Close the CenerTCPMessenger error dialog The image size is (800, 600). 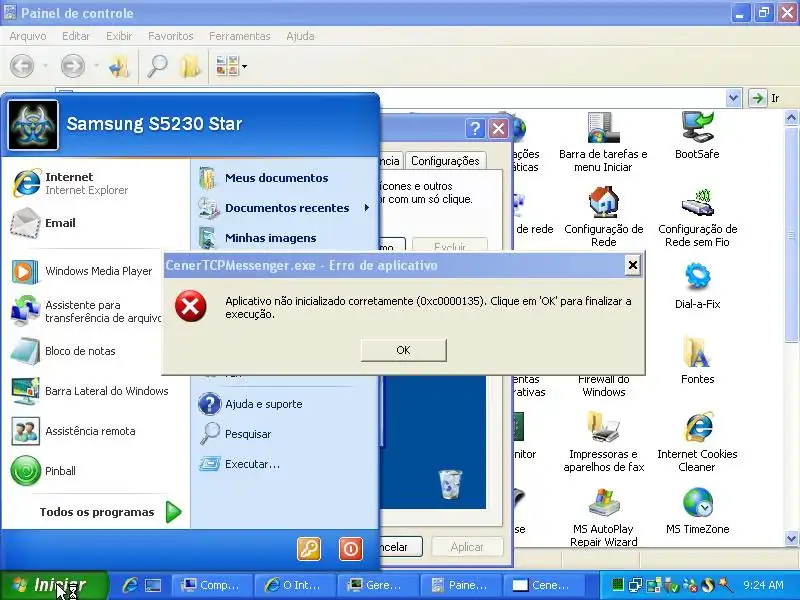633,265
